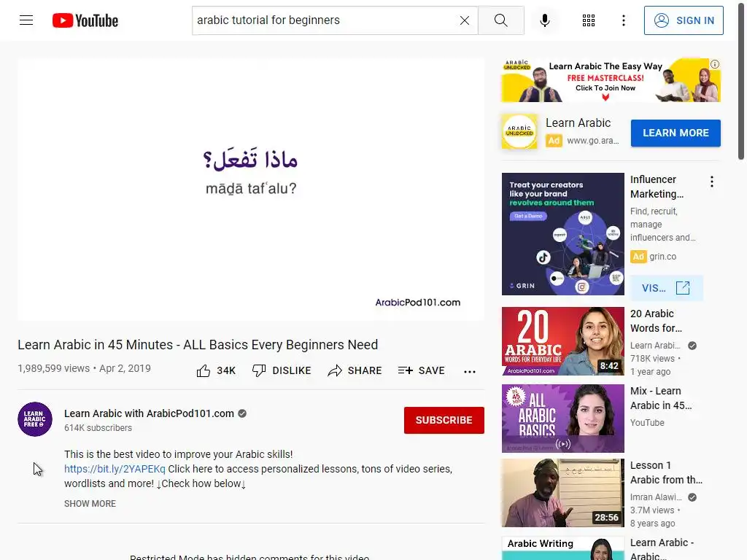The image size is (747, 560).
Task: Open the Arabic Unlocked masterclass banner ad
Action: coord(611,80)
